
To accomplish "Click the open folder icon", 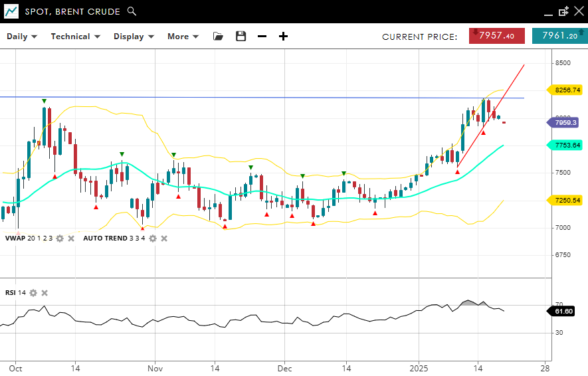I will 218,37.
